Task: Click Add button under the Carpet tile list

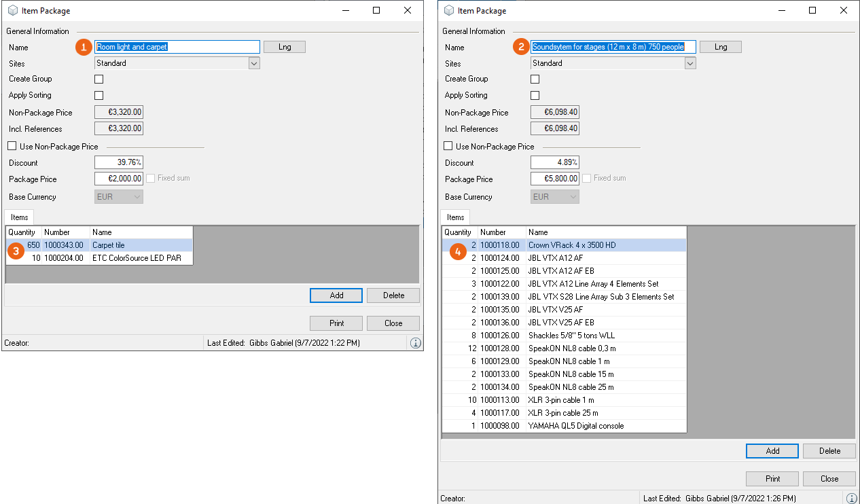Action: (336, 295)
